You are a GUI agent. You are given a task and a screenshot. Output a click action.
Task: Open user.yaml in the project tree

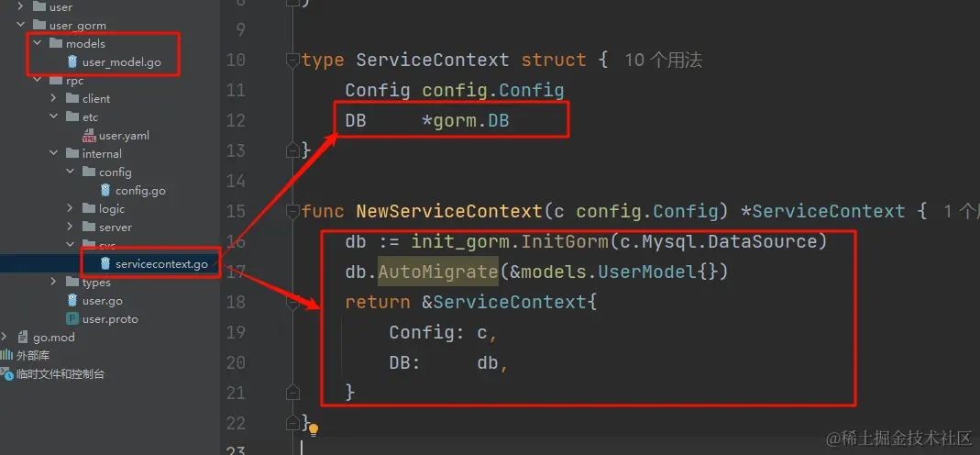tap(124, 136)
